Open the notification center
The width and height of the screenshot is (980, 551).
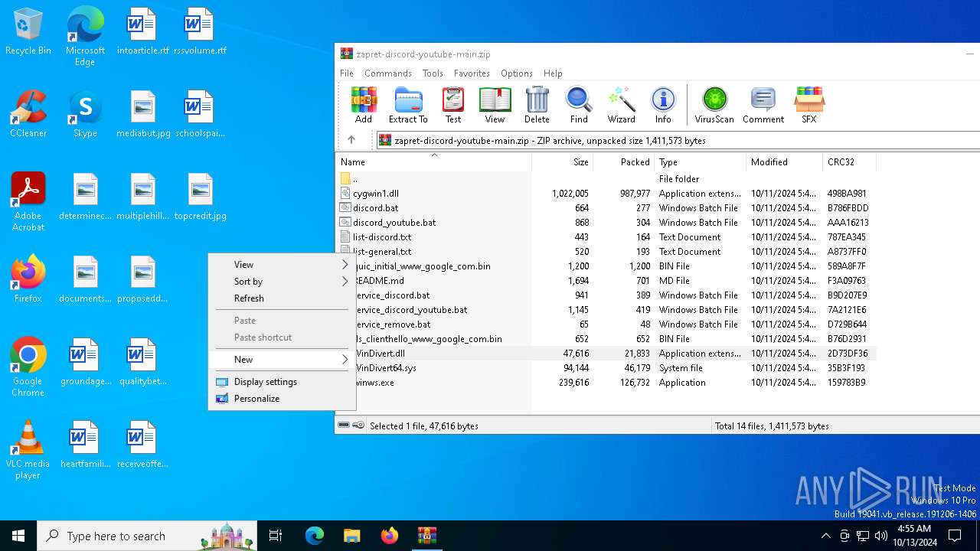(x=955, y=536)
